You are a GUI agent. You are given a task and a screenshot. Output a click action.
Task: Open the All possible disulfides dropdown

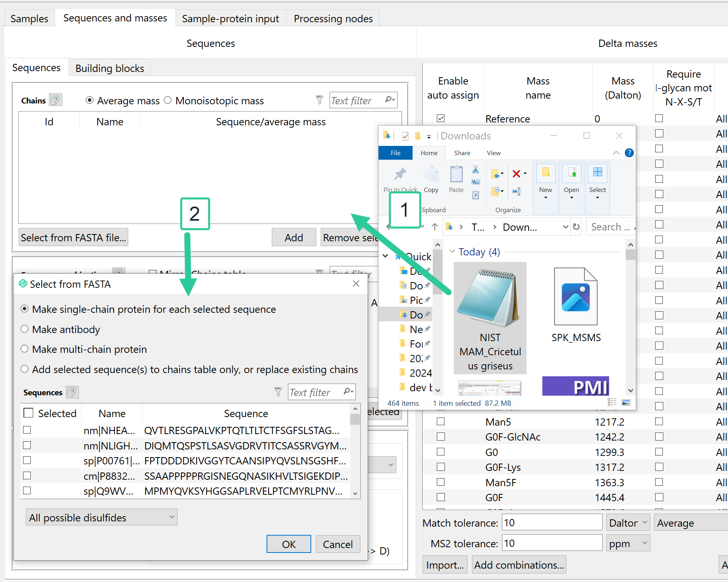(x=102, y=517)
